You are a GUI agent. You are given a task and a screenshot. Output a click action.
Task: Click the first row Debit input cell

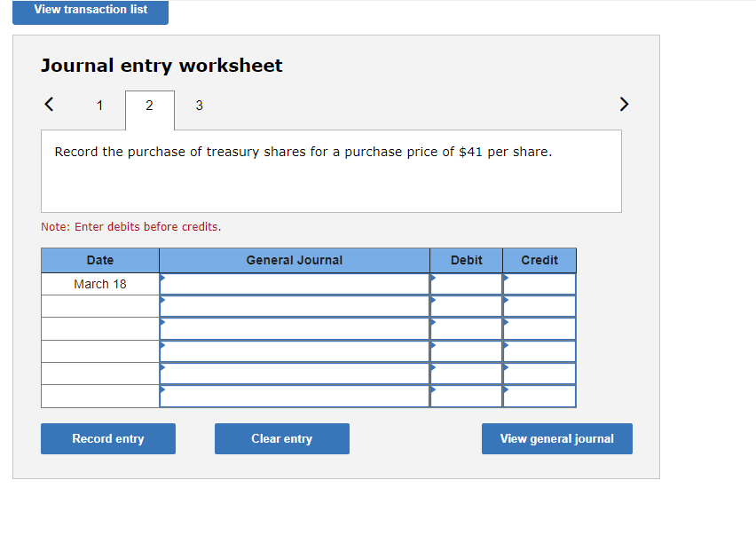[x=466, y=284]
